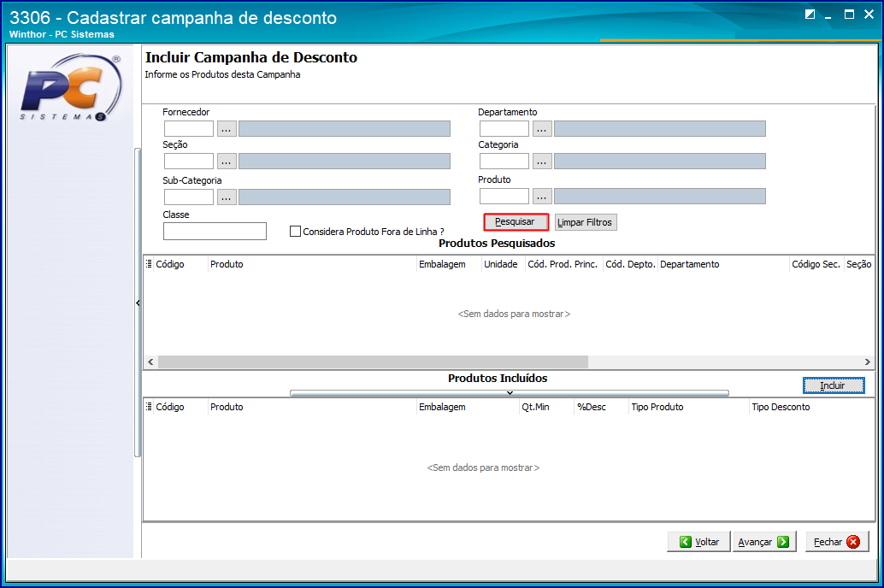Click Limpar Filtros button

click(x=585, y=222)
